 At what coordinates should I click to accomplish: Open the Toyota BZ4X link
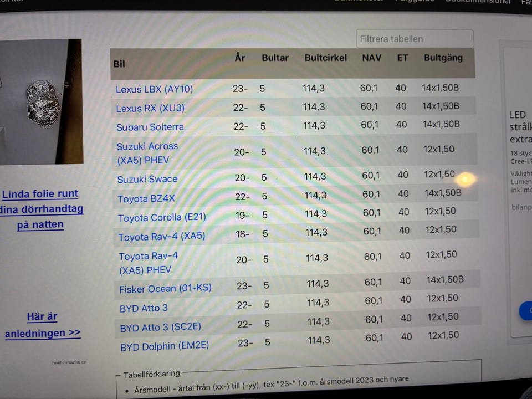tap(146, 198)
